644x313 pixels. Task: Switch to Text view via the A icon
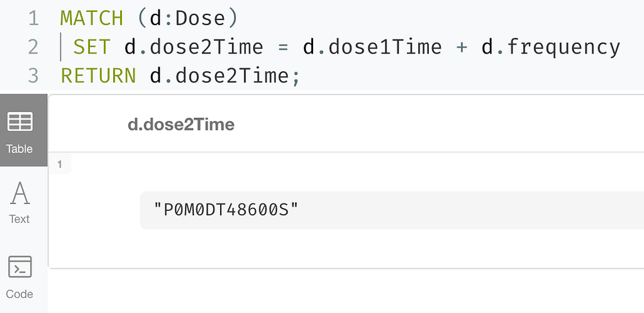pyautogui.click(x=19, y=193)
